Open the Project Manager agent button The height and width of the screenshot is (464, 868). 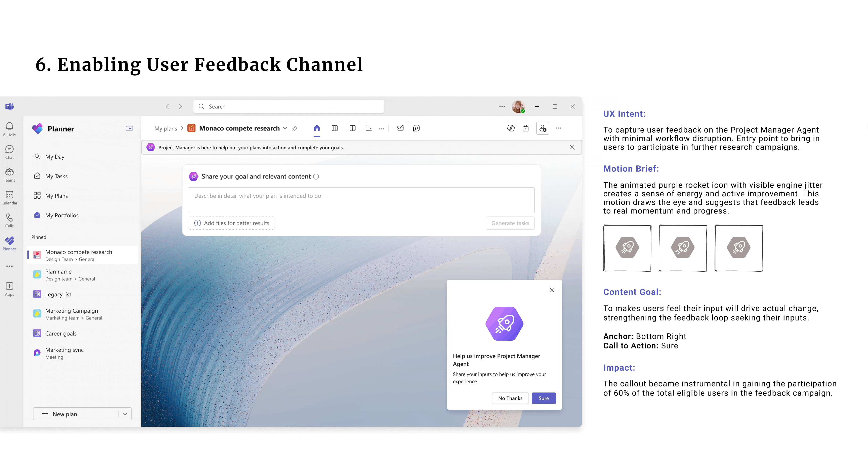pyautogui.click(x=543, y=128)
